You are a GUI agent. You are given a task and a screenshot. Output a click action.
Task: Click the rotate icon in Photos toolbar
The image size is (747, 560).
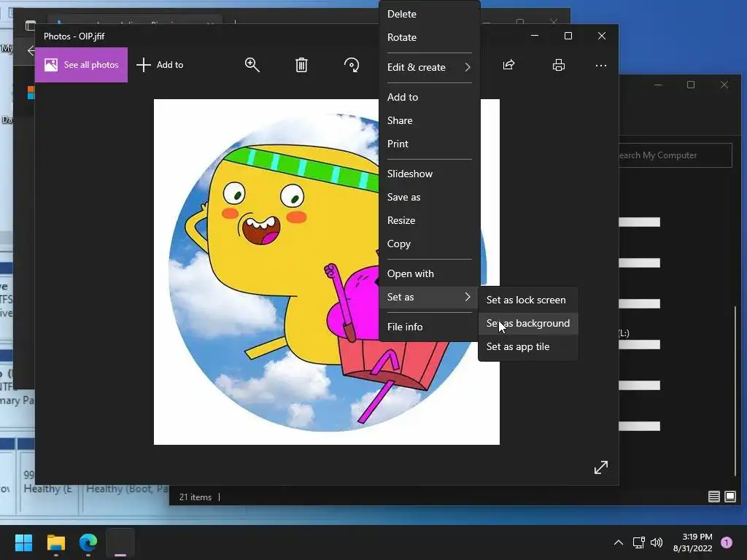pyautogui.click(x=352, y=65)
